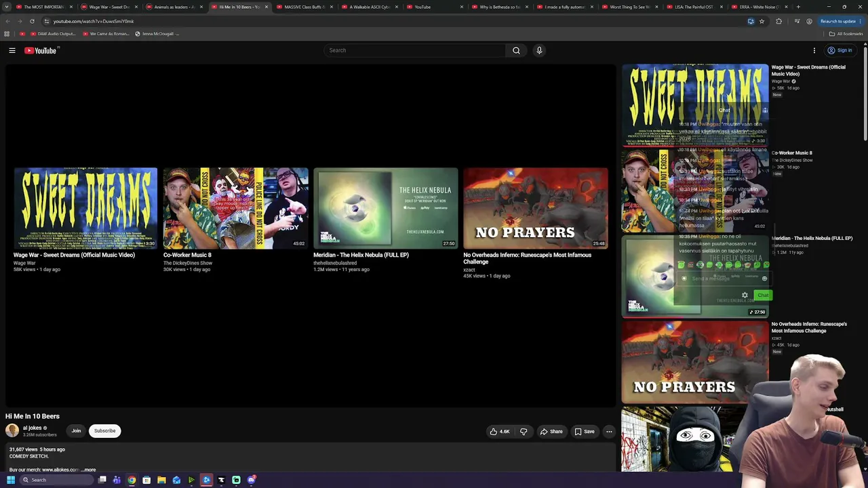This screenshot has height=488, width=868.
Task: Switch to Why is Bethesda tab
Action: [499, 7]
